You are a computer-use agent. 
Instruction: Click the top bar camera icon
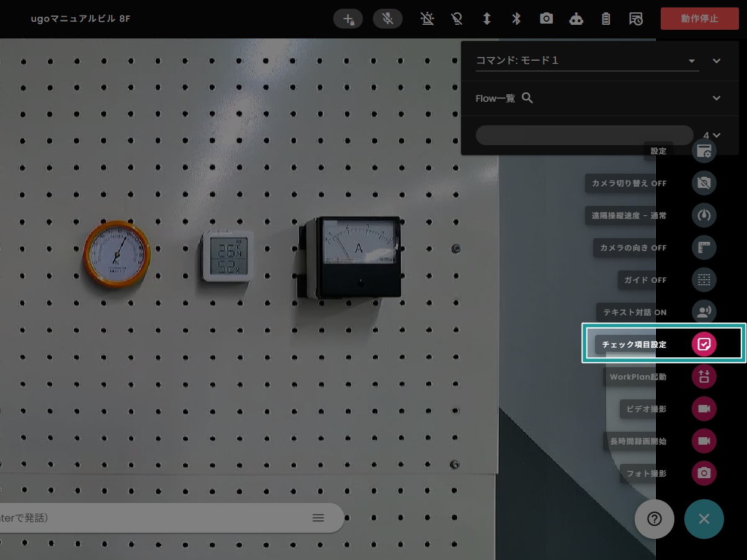pyautogui.click(x=546, y=19)
